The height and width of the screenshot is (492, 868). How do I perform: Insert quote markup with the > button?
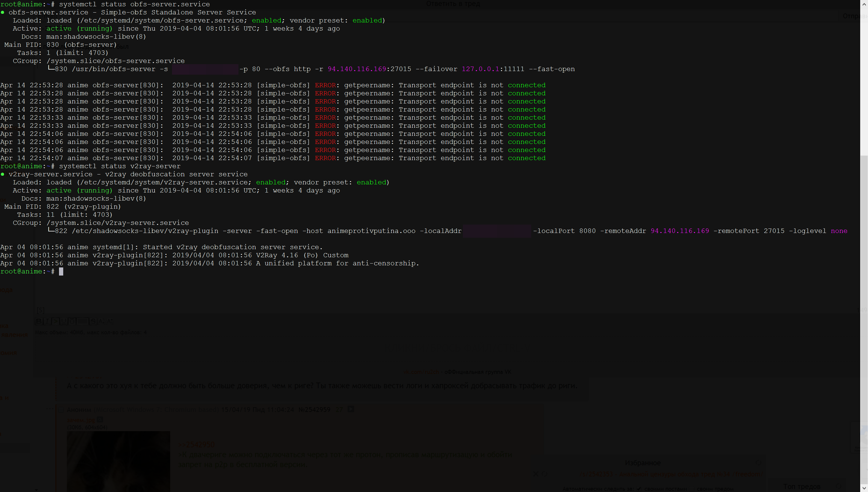(55, 321)
